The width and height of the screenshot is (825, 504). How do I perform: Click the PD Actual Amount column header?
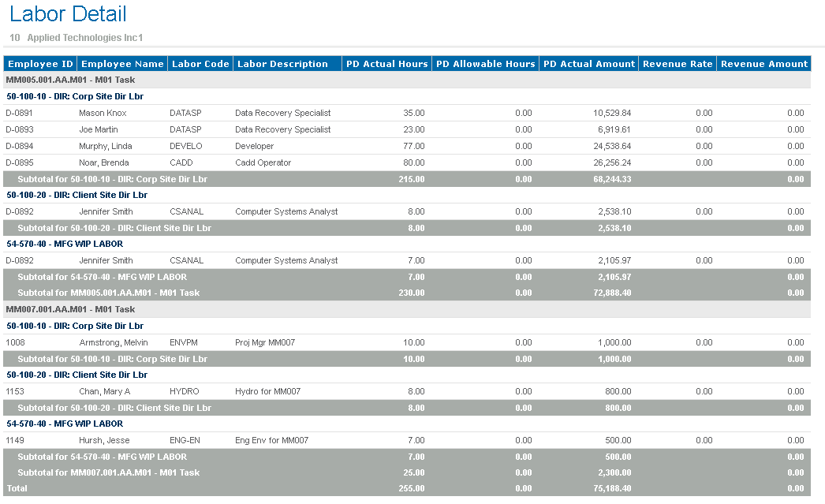[589, 64]
